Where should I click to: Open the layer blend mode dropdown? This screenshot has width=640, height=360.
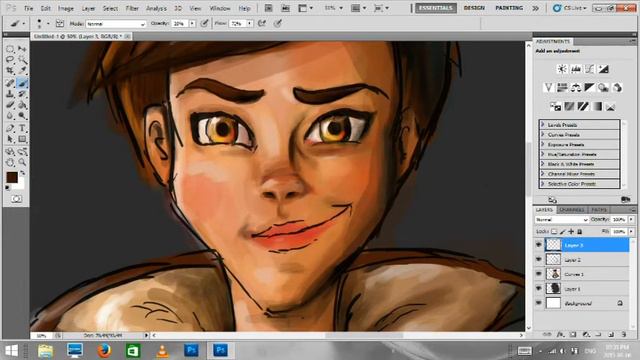(562, 220)
